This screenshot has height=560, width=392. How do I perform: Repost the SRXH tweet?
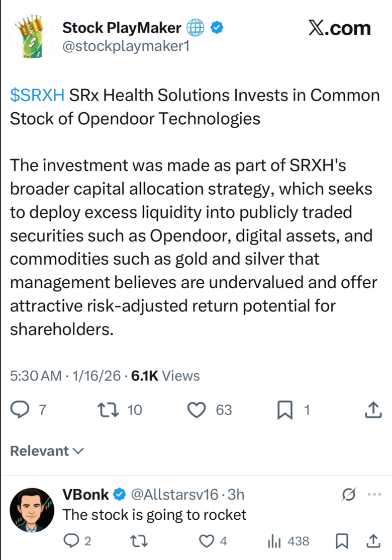pos(108,410)
